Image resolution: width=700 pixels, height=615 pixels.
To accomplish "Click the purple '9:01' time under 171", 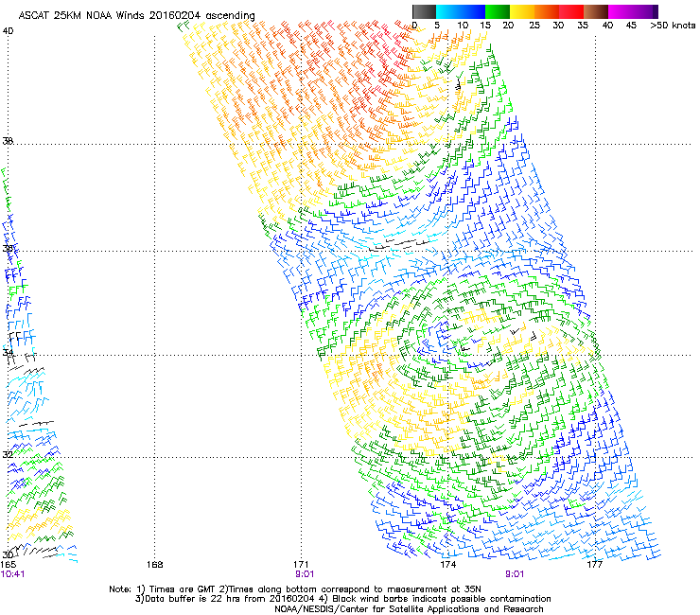I will click(305, 574).
